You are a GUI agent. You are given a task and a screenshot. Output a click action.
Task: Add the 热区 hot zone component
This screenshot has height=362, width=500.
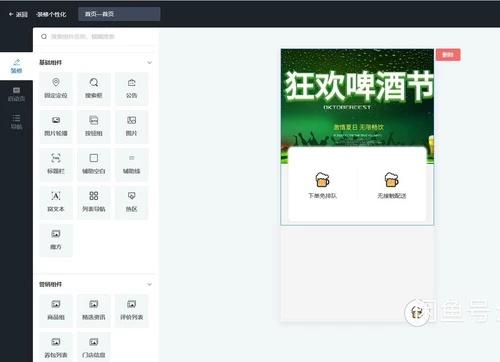coord(132,202)
